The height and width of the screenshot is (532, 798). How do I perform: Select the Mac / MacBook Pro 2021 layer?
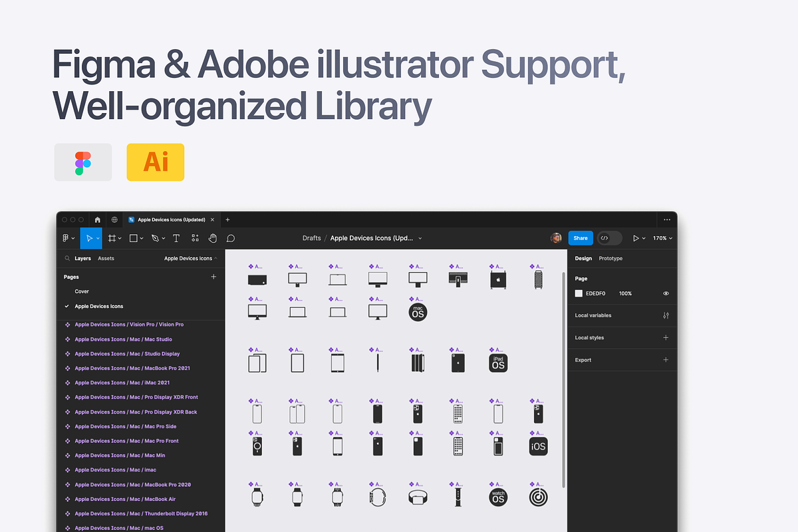click(x=132, y=368)
